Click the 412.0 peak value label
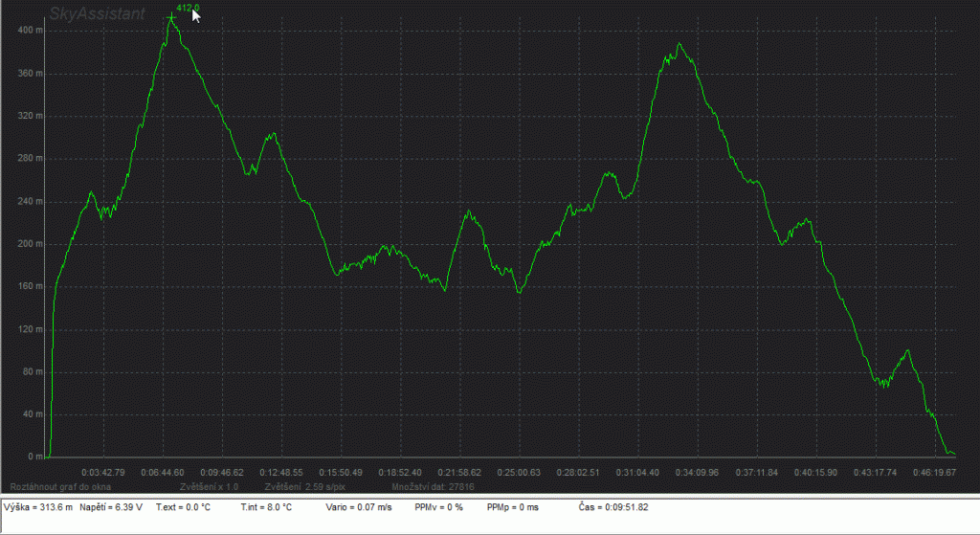Viewport: 980px width, 535px height. coord(187,9)
